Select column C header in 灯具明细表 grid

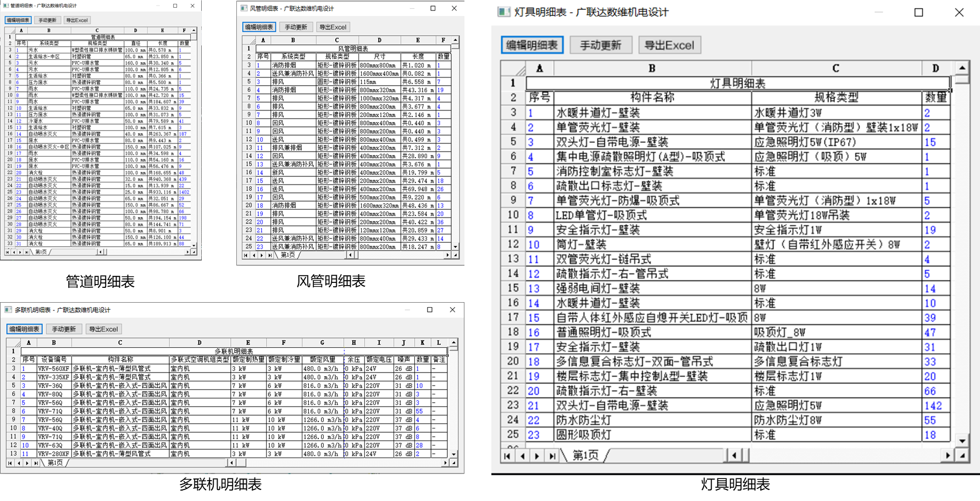pyautogui.click(x=835, y=68)
